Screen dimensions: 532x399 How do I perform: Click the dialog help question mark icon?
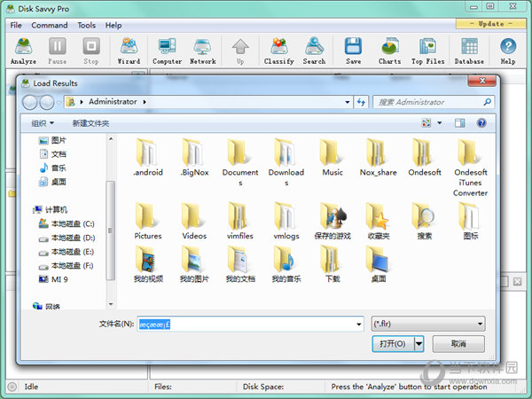[x=481, y=123]
